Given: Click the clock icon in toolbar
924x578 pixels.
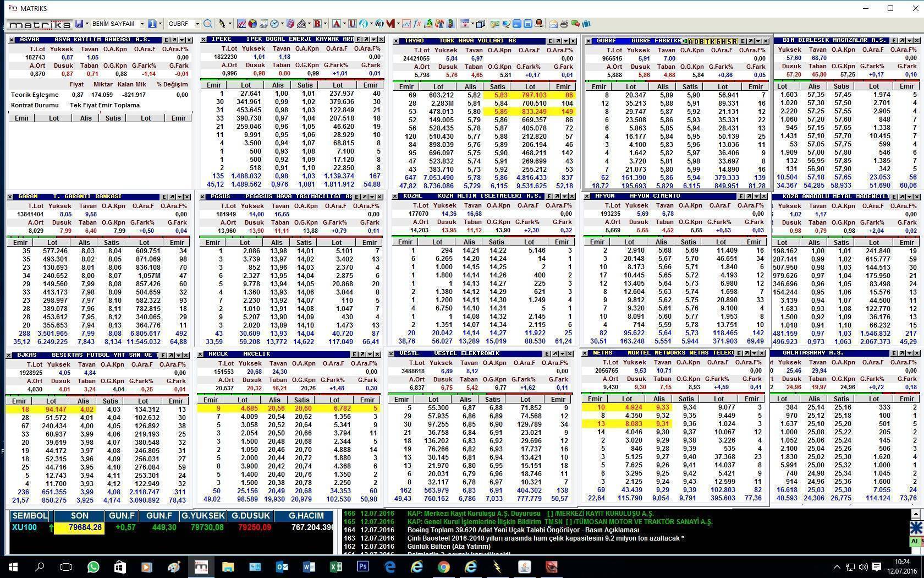Looking at the screenshot, I should point(274,24).
